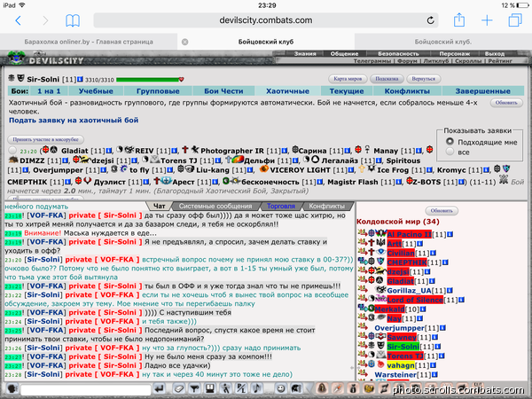The height and width of the screenshot is (399, 532).
Task: Open the 'Завершенные' battles tab
Action: pos(483,91)
